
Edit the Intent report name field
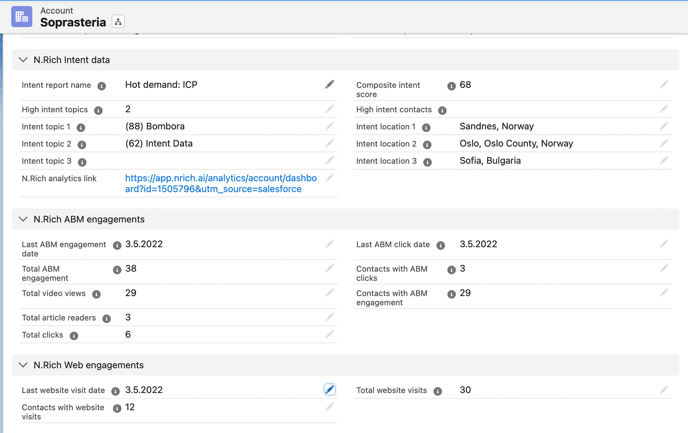click(330, 84)
